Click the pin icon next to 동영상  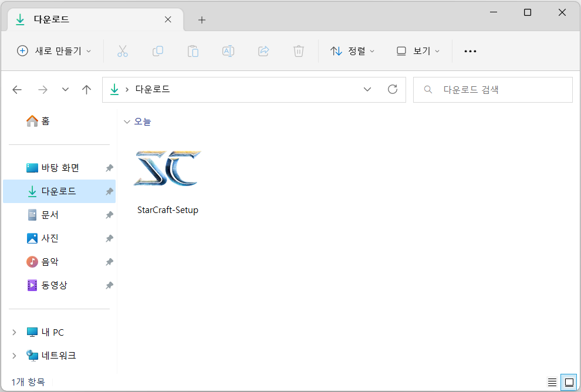pos(109,285)
